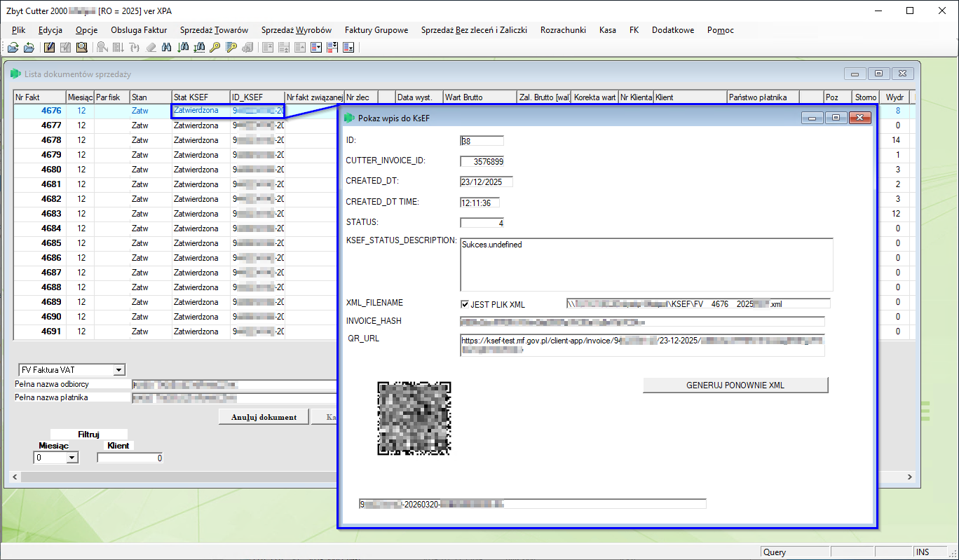Open the FV Faktura VAT document type dropdown
This screenshot has width=959, height=560.
[118, 370]
